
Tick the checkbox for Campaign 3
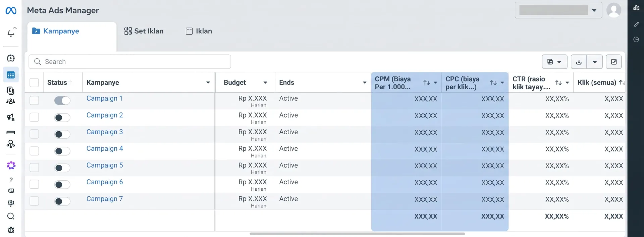[x=34, y=134]
